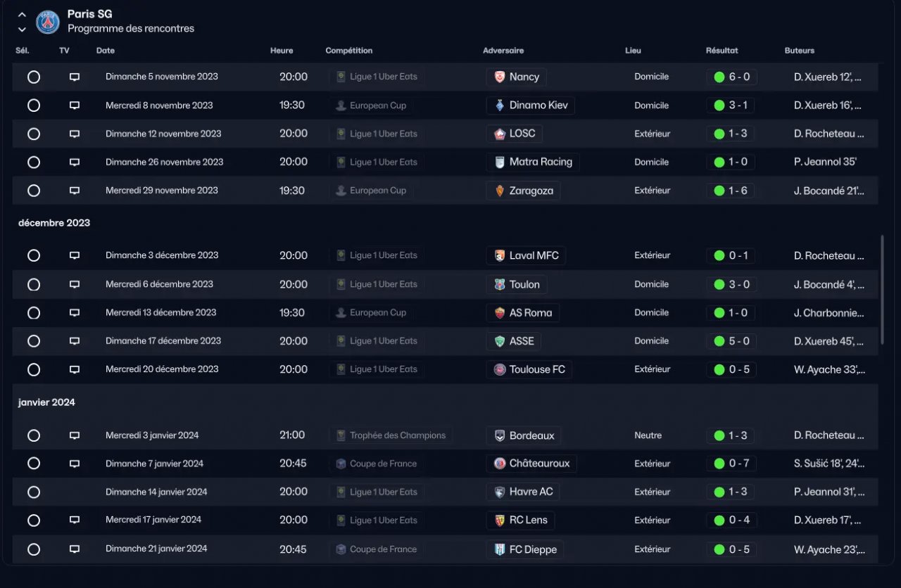Click the vertical scrollbar of the fixtures list
The width and height of the screenshot is (901, 588).
(x=883, y=290)
